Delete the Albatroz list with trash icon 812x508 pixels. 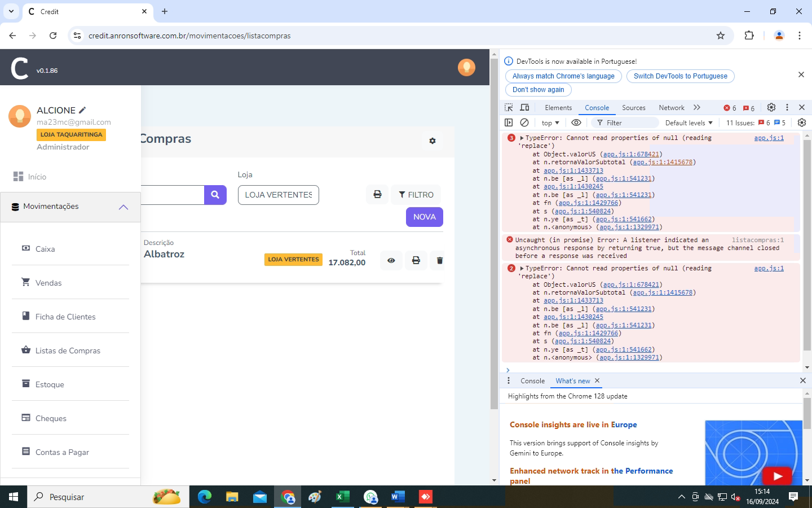click(x=440, y=260)
